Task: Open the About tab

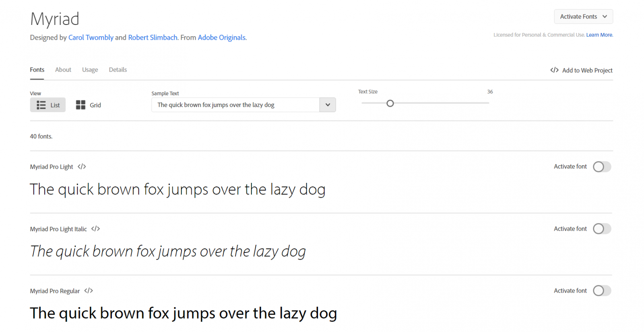Action: (63, 70)
